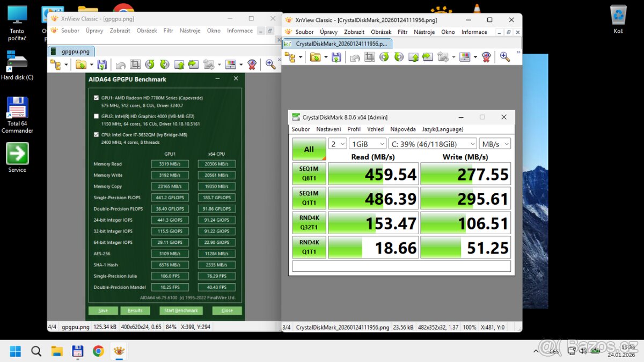
Task: Open the Profil menu in CrystalDiskMark
Action: pos(354,129)
